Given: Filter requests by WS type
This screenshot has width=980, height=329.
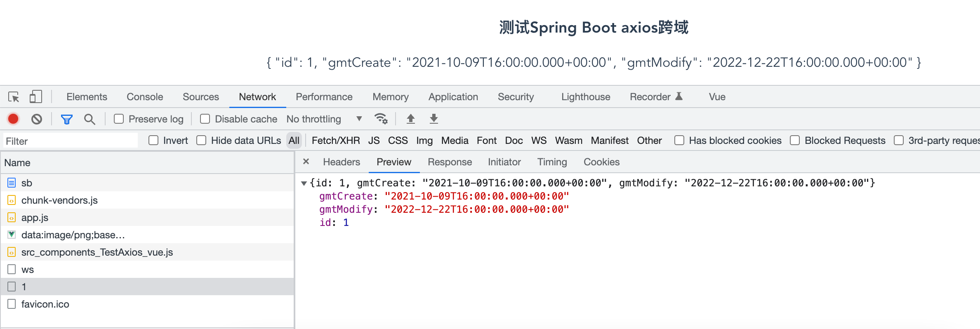Looking at the screenshot, I should coord(539,141).
